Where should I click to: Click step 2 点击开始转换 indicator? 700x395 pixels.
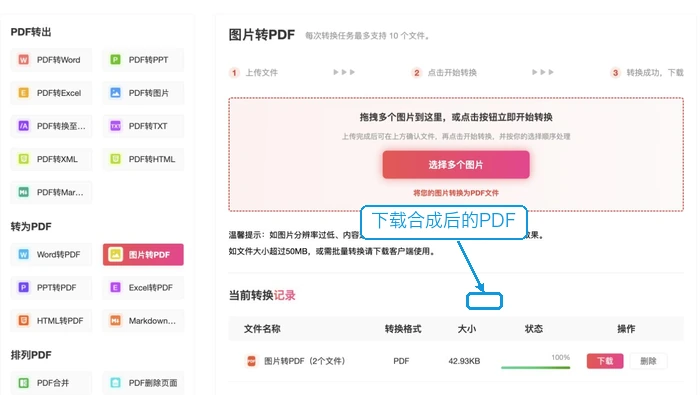444,72
